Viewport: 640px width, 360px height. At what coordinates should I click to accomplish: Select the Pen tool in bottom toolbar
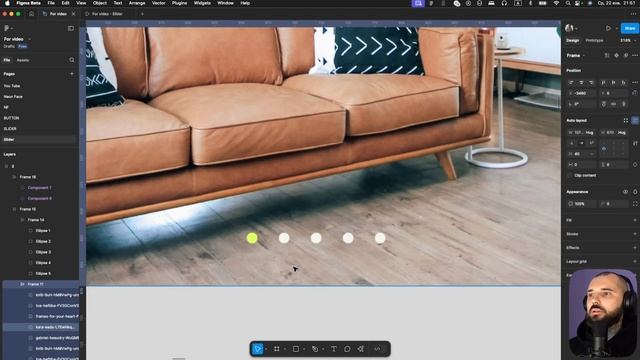(315, 349)
